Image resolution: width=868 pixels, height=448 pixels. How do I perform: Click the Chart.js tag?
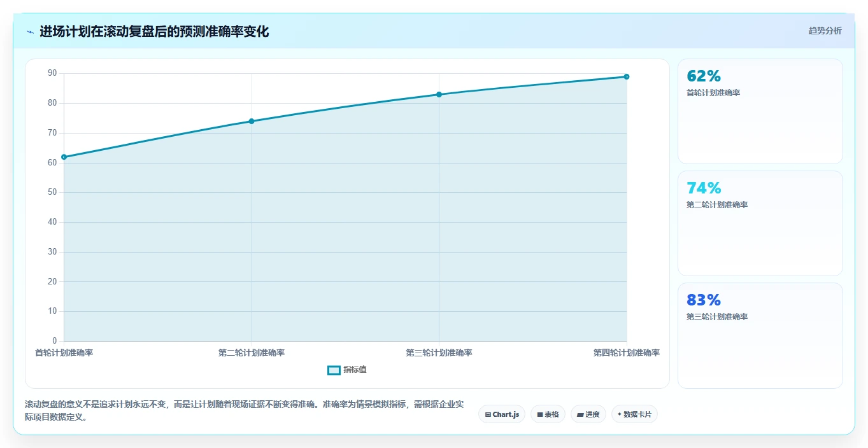[502, 414]
